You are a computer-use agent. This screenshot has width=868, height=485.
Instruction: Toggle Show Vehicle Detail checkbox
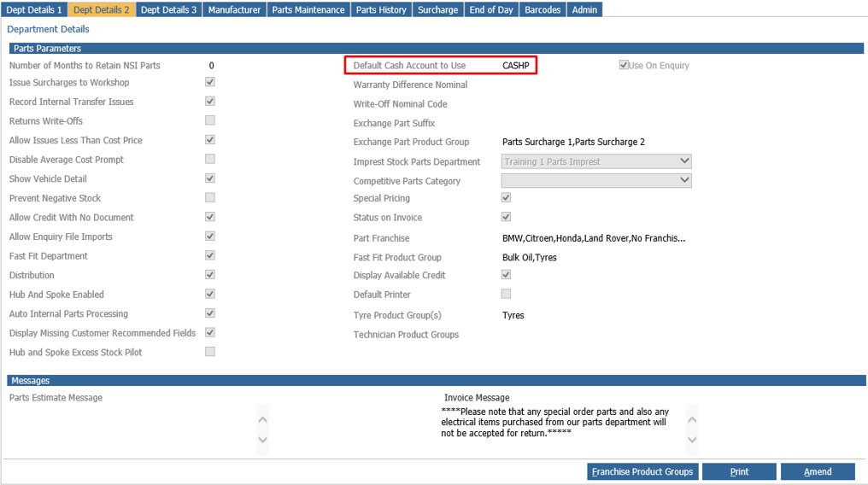[x=210, y=178]
